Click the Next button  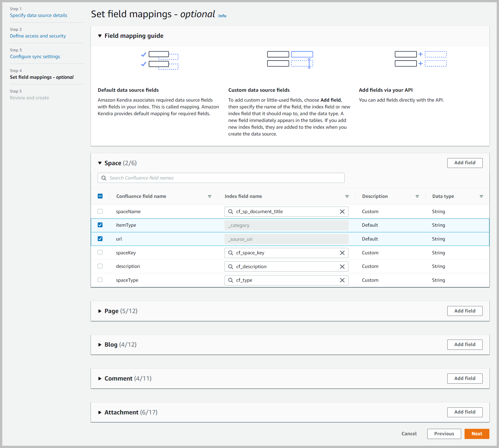(477, 434)
